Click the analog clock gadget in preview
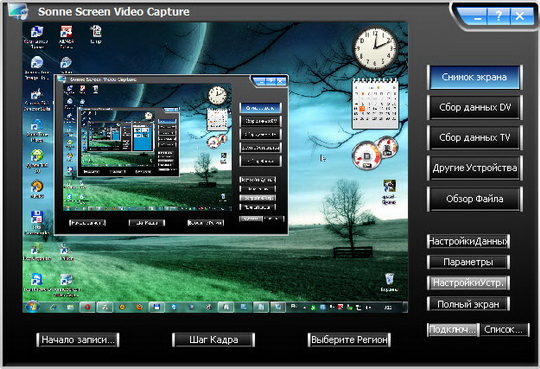 point(375,49)
